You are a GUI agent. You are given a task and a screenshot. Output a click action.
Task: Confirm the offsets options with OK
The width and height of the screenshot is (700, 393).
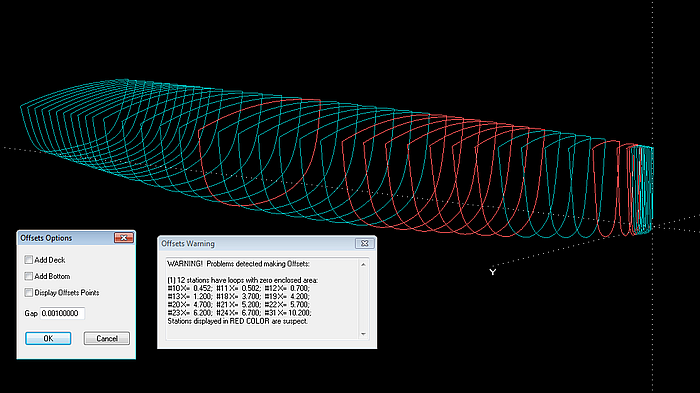pyautogui.click(x=48, y=339)
